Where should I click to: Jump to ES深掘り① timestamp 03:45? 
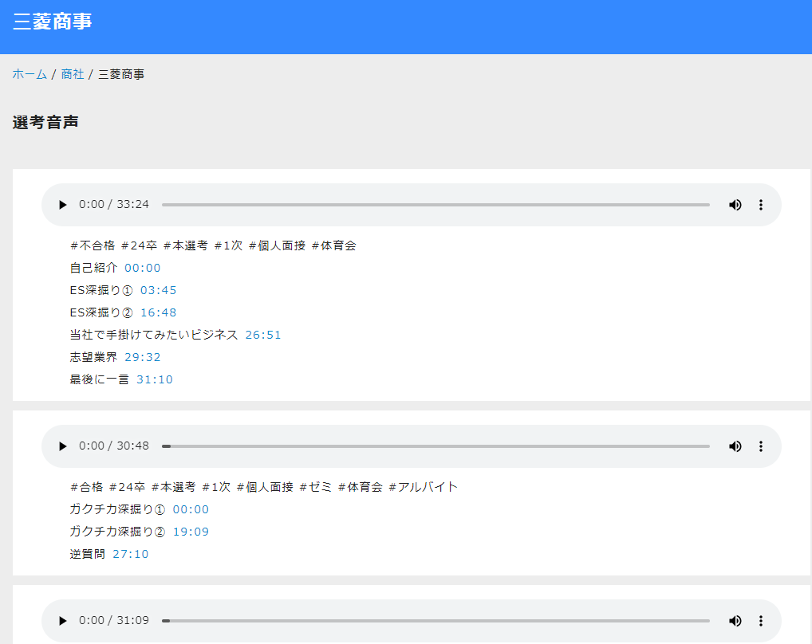159,290
